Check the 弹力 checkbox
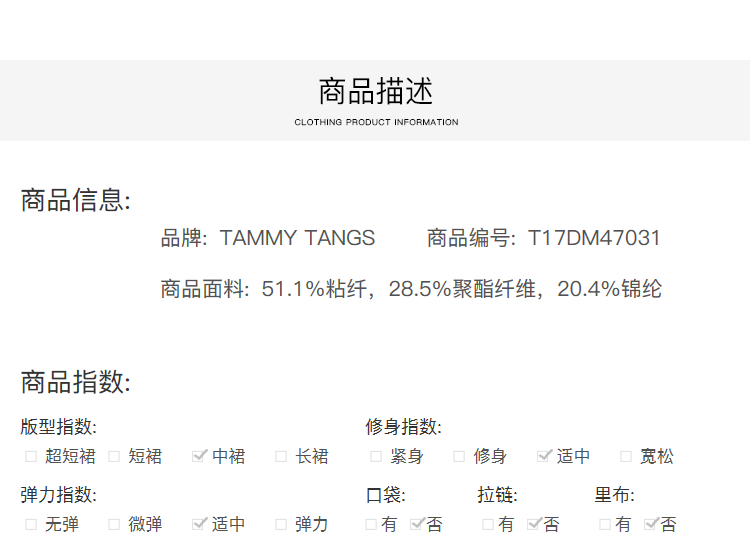 click(282, 524)
